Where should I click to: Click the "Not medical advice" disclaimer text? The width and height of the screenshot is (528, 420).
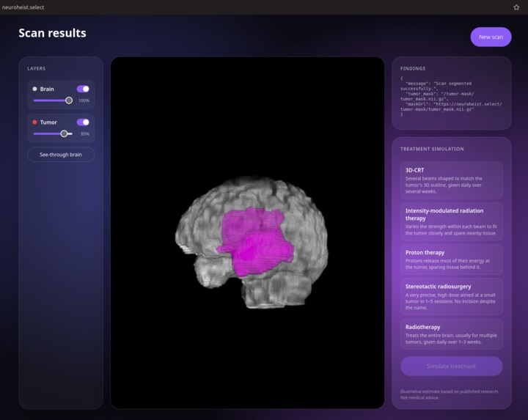point(419,397)
